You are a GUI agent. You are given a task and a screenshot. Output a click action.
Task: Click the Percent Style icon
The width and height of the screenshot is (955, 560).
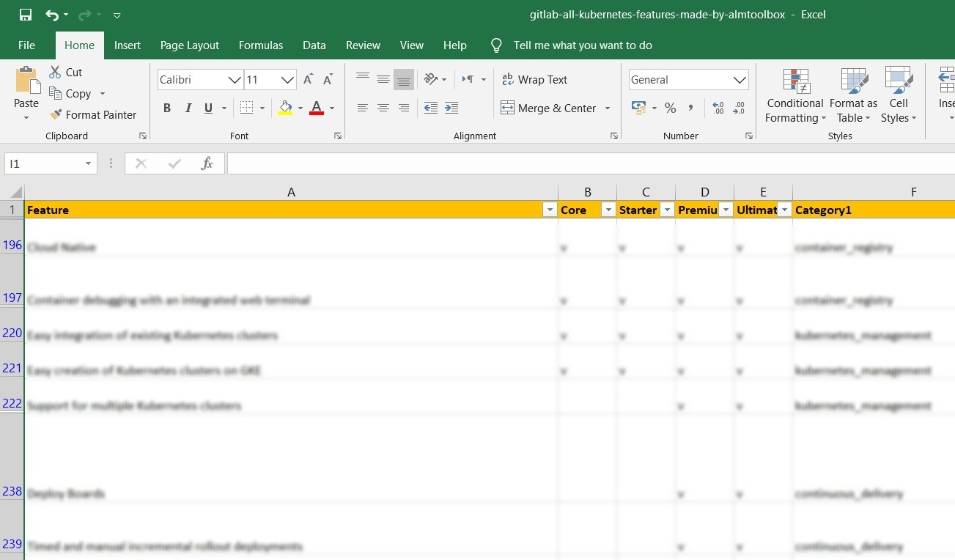[670, 108]
